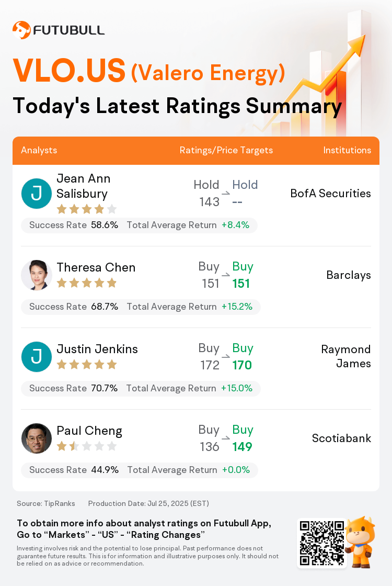Image resolution: width=392 pixels, height=586 pixels.
Task: Open Paul Cheng's profile photo
Action: pos(37,438)
